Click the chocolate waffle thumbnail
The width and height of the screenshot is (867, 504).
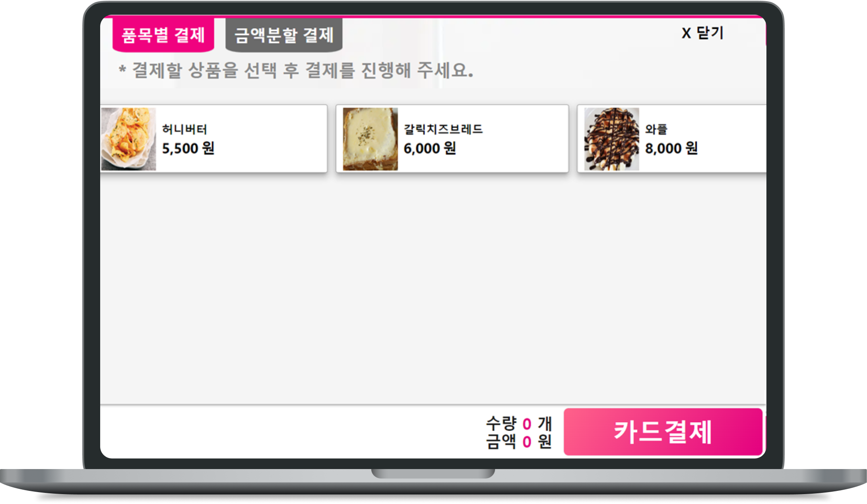[x=611, y=139]
